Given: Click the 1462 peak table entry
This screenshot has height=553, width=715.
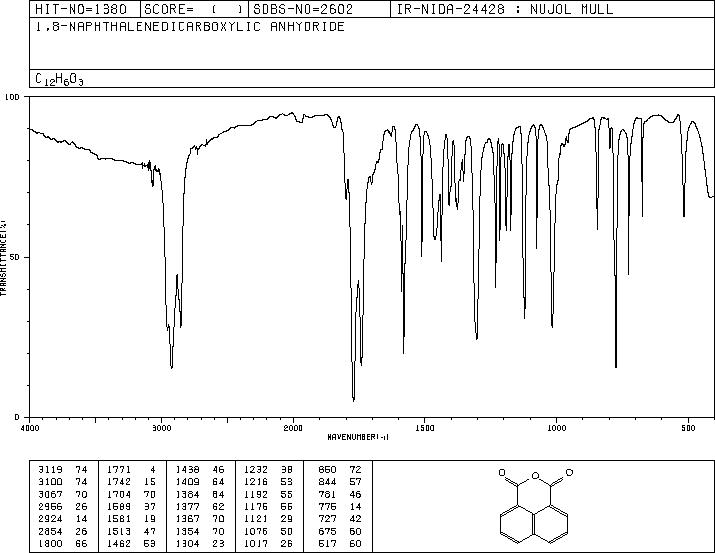Looking at the screenshot, I should tap(131, 544).
